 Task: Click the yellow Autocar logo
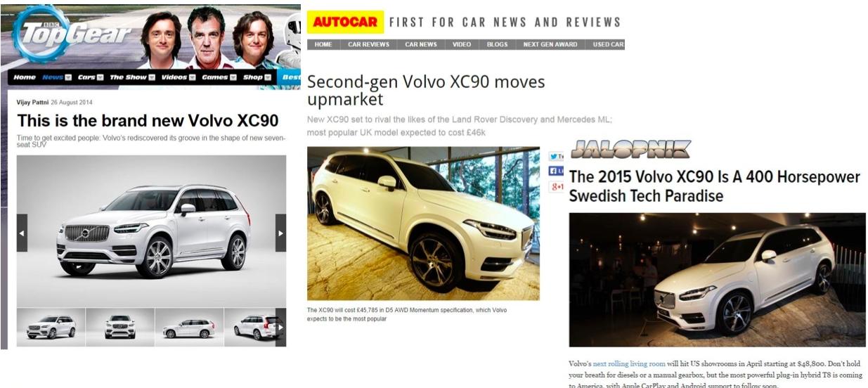345,22
